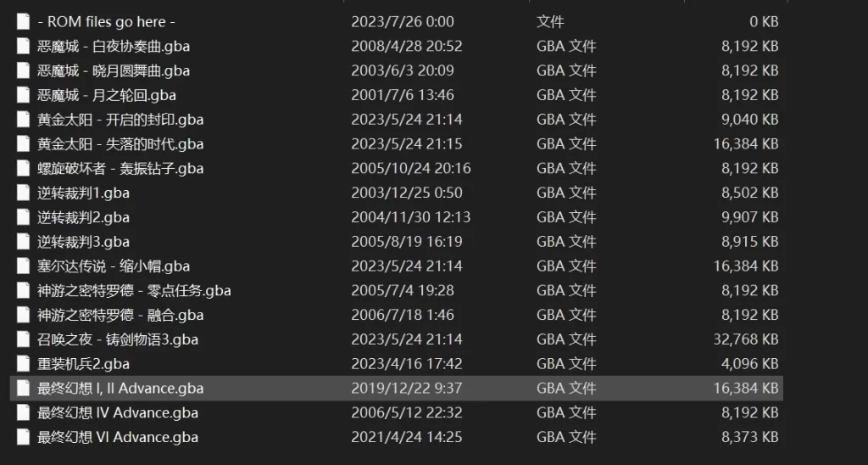Image resolution: width=868 pixels, height=465 pixels.
Task: Click the 32,768 KB size value
Action: 746,339
